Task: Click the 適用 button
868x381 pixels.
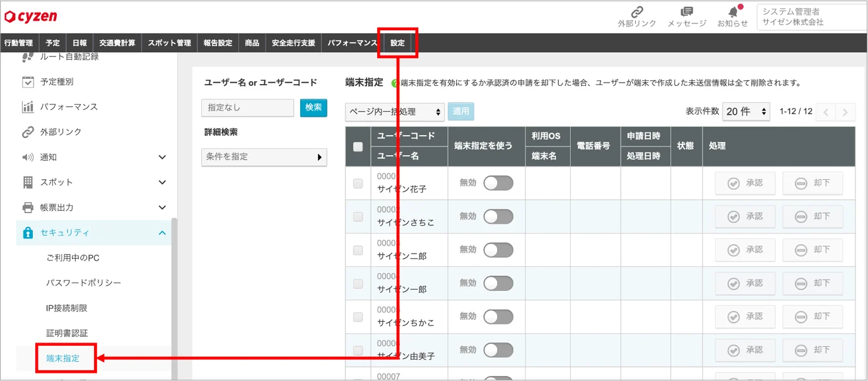Action: click(461, 112)
